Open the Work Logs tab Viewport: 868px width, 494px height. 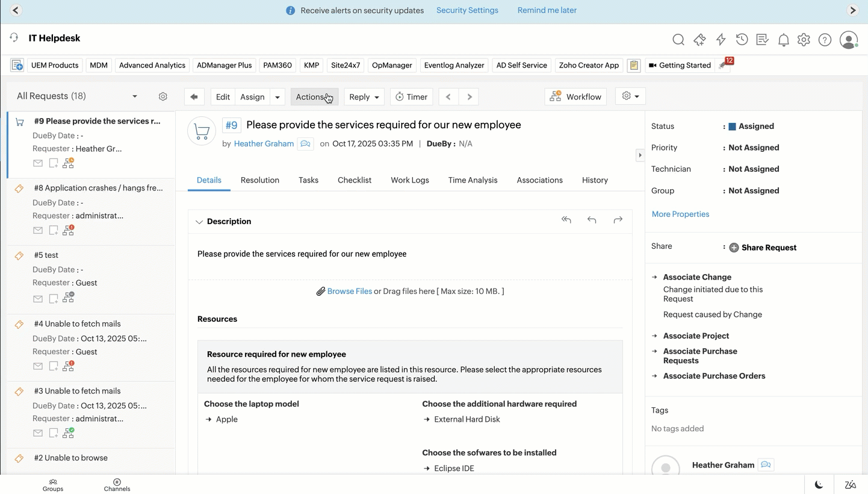(x=410, y=180)
